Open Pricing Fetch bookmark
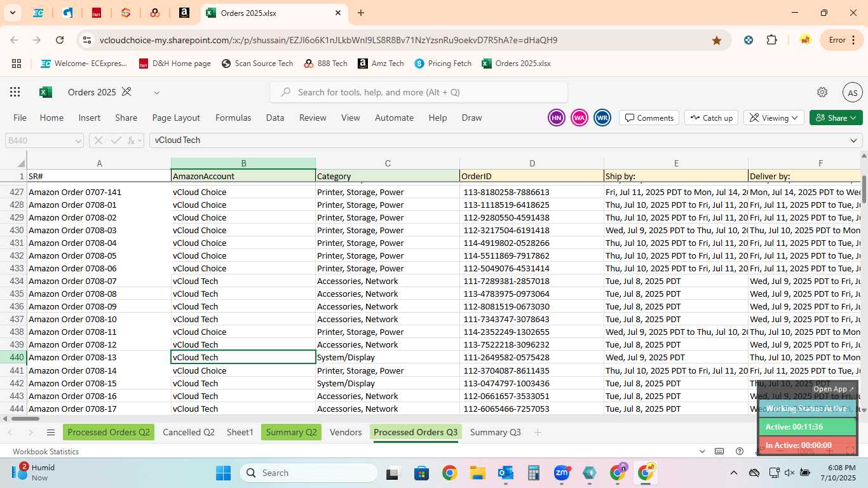This screenshot has height=488, width=868. tap(443, 64)
